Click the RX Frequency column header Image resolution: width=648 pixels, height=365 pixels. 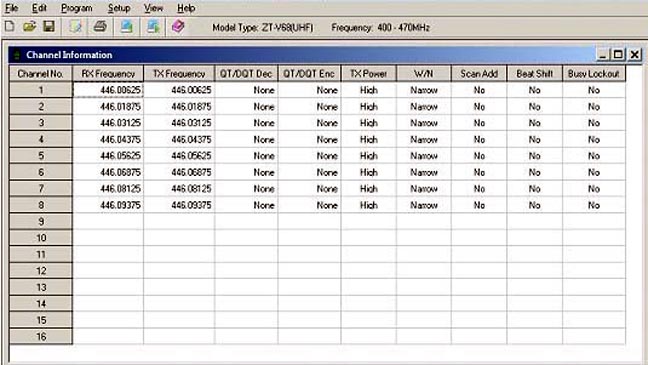point(108,74)
